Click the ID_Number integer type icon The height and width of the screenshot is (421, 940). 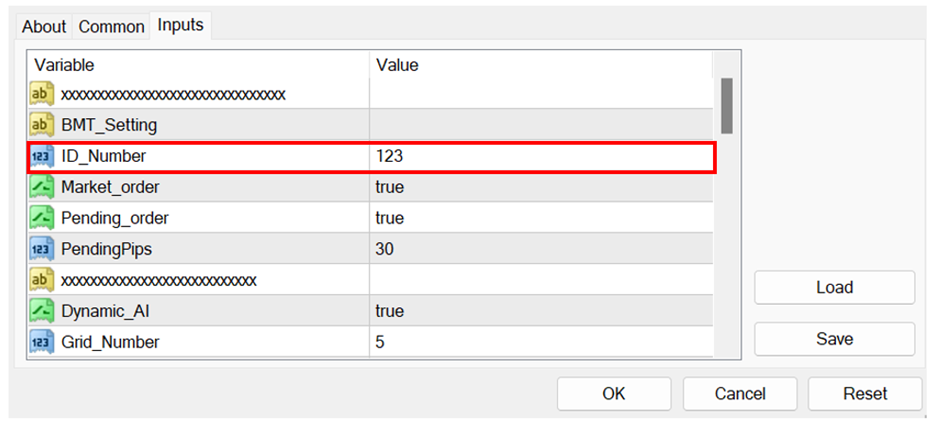pyautogui.click(x=42, y=156)
